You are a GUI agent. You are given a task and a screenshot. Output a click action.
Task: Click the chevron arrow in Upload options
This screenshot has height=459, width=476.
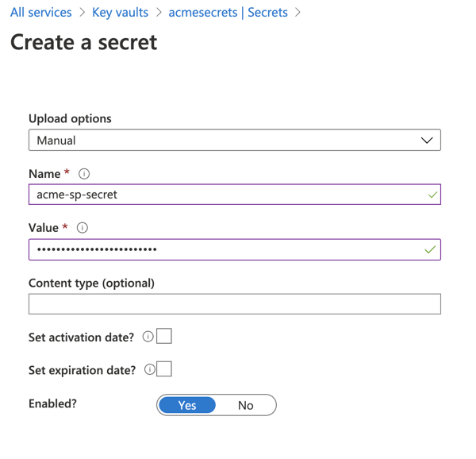[427, 141]
